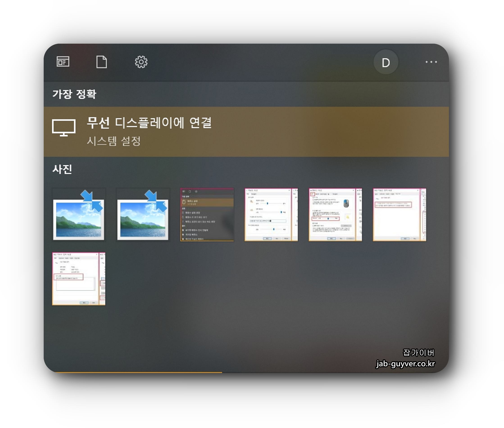Viewport: 504px width, 428px height.
Task: Click the 사진 section header
Action: [62, 169]
